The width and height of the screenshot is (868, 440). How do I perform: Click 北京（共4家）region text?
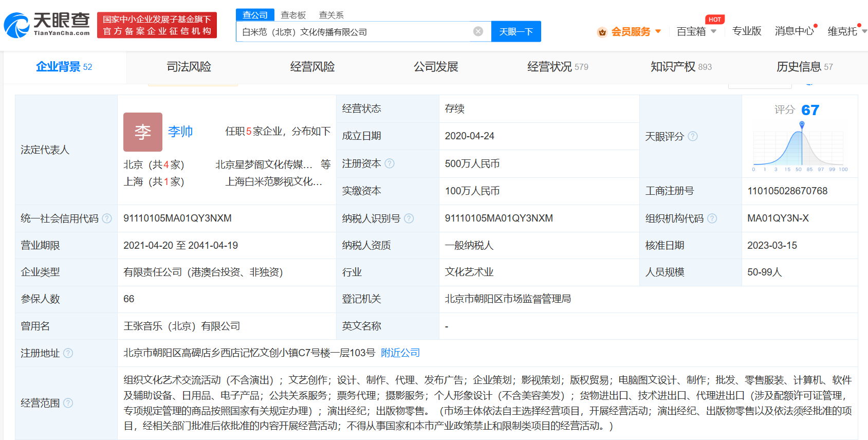pos(154,164)
